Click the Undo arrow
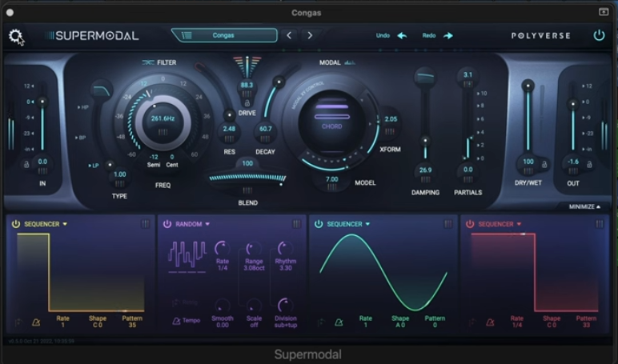Viewport: 618px width, 364px height. click(402, 35)
